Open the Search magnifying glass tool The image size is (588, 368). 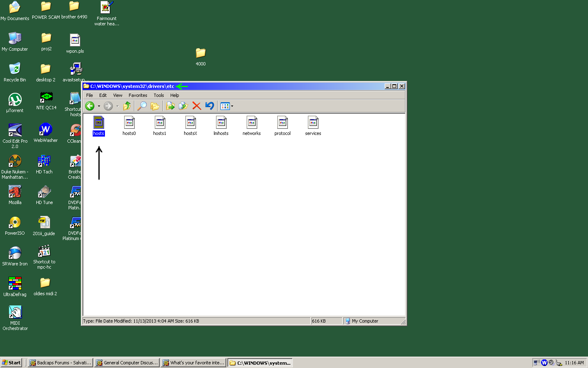pos(142,106)
